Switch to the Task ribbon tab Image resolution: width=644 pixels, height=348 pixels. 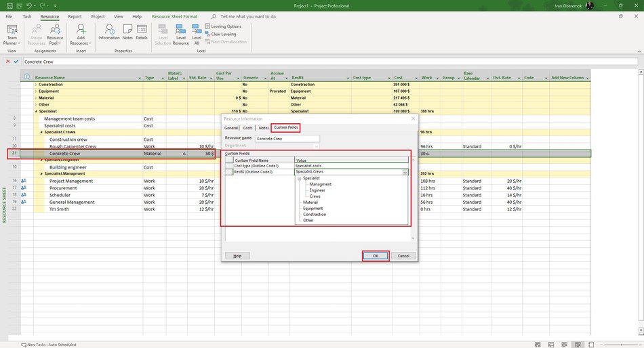pos(27,16)
